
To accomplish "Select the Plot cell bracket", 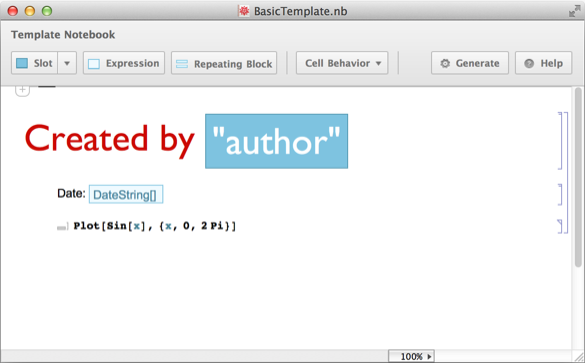I will [560, 226].
